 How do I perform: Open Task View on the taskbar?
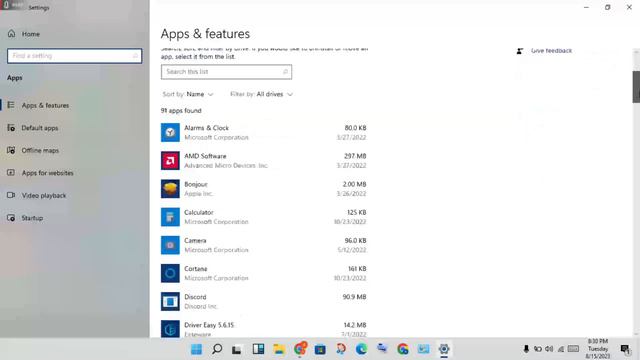click(237, 349)
